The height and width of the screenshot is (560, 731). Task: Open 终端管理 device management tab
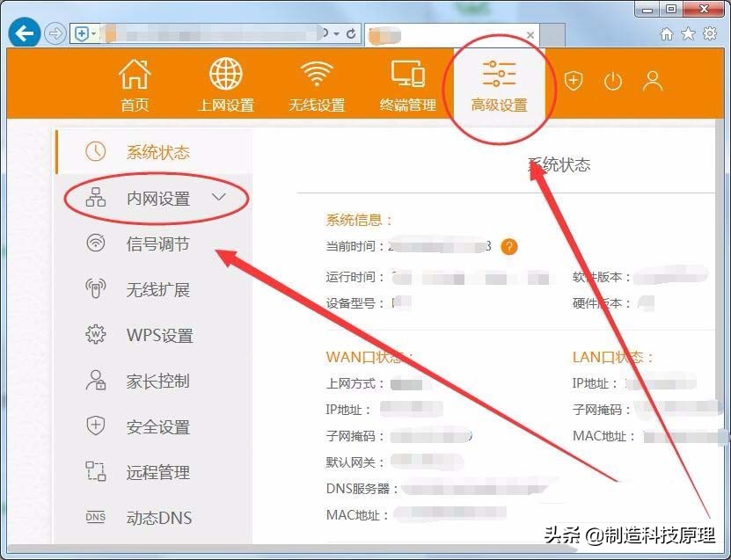[408, 85]
